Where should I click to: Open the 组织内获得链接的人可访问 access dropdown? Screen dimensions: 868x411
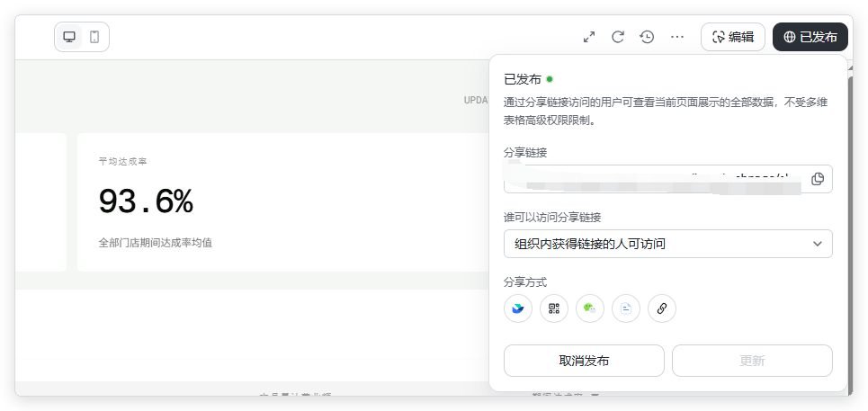[667, 244]
